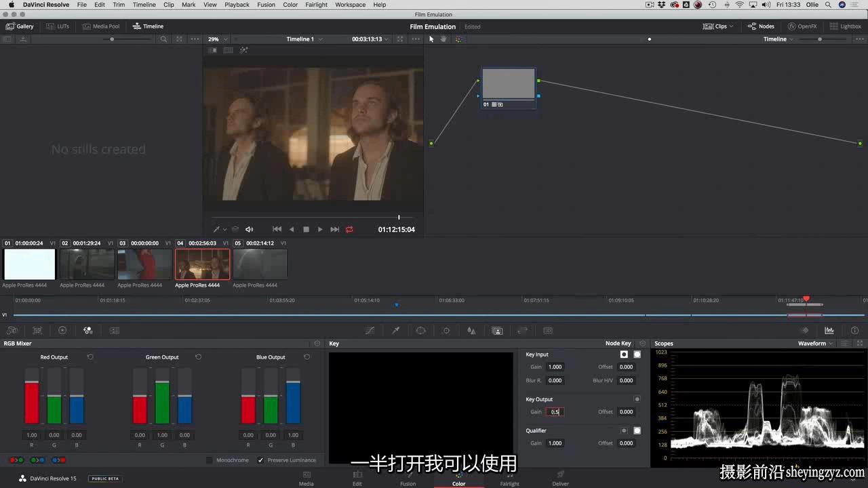Open the viewer options three-dot menu

[416, 39]
